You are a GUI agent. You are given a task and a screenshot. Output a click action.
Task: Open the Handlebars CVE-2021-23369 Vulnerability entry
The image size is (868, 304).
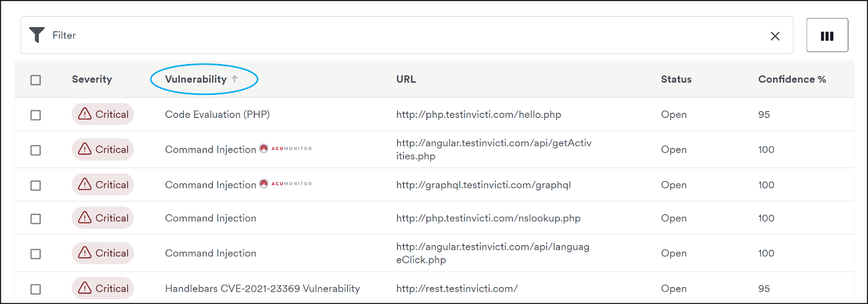[263, 288]
